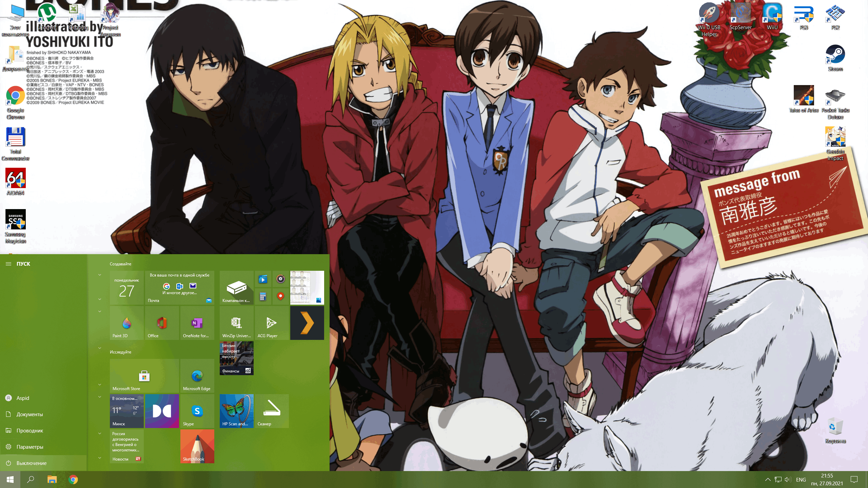868x488 pixels.
Task: Open the Calculator small tile
Action: point(263,297)
